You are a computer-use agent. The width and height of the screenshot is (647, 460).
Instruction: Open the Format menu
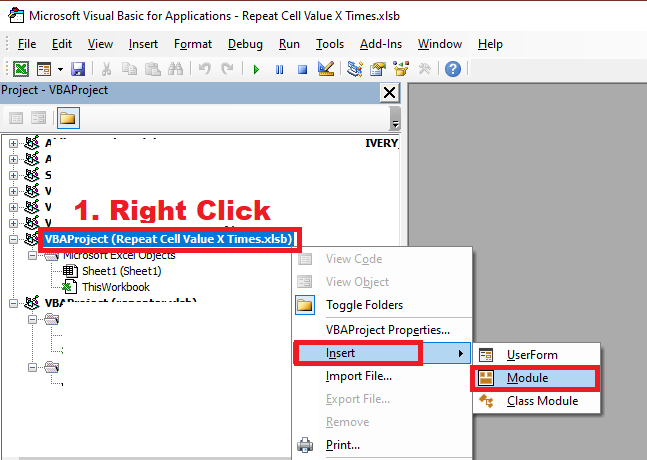pos(193,44)
